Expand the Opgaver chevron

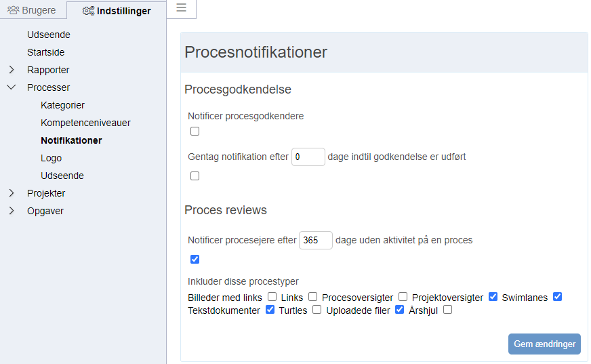coord(12,211)
